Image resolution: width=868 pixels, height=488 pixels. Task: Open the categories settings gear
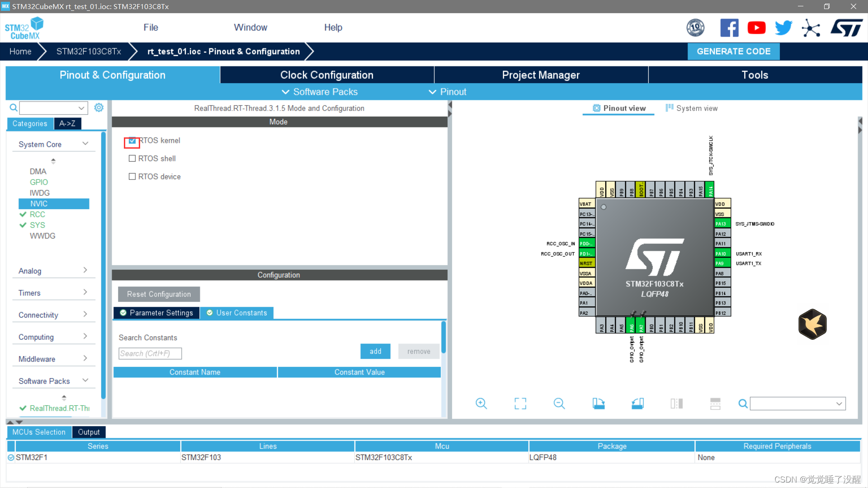tap(99, 108)
